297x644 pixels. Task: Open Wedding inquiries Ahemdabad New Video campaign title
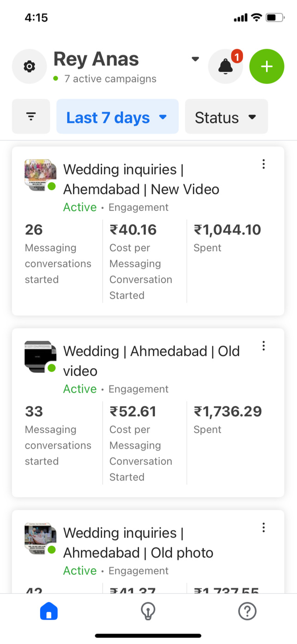pyautogui.click(x=141, y=179)
